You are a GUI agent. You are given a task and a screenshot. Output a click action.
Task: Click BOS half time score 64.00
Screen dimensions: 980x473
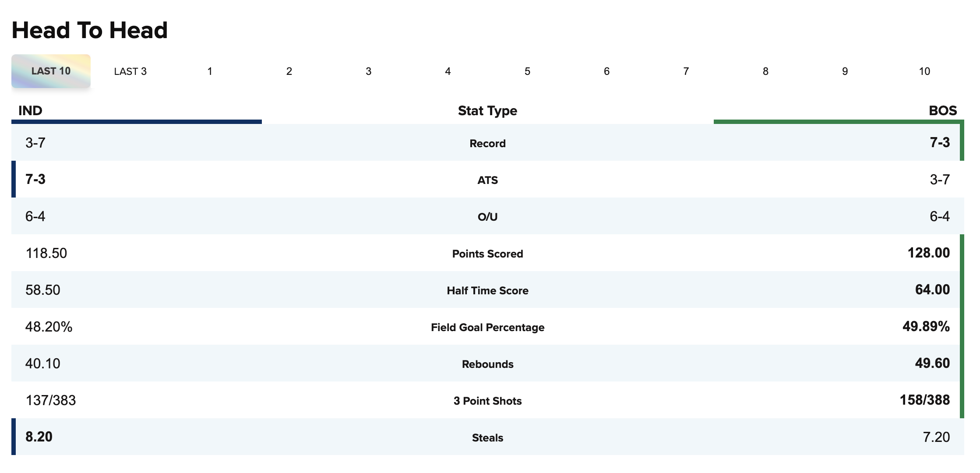click(x=933, y=289)
